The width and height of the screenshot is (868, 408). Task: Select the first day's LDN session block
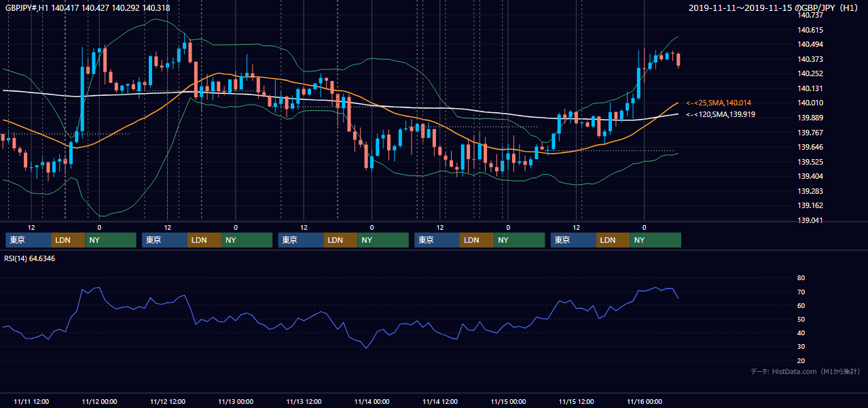point(68,240)
